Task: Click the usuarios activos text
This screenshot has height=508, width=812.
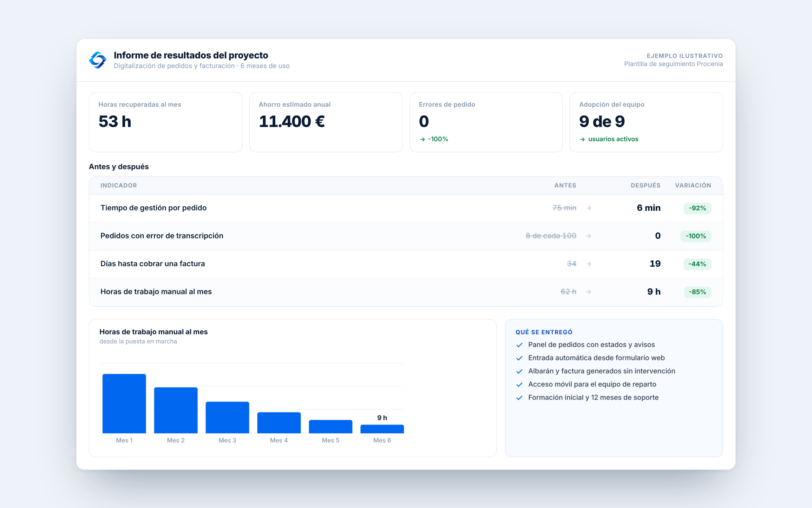Action: point(613,139)
